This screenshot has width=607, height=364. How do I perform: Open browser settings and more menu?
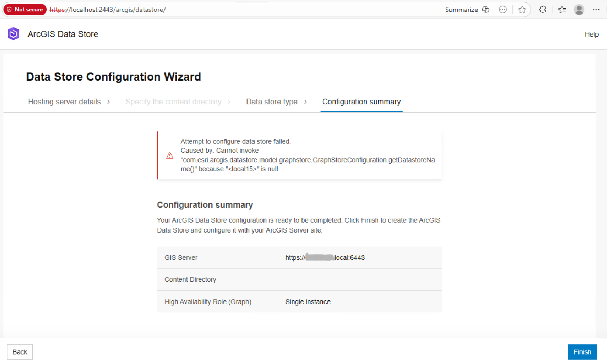(597, 10)
